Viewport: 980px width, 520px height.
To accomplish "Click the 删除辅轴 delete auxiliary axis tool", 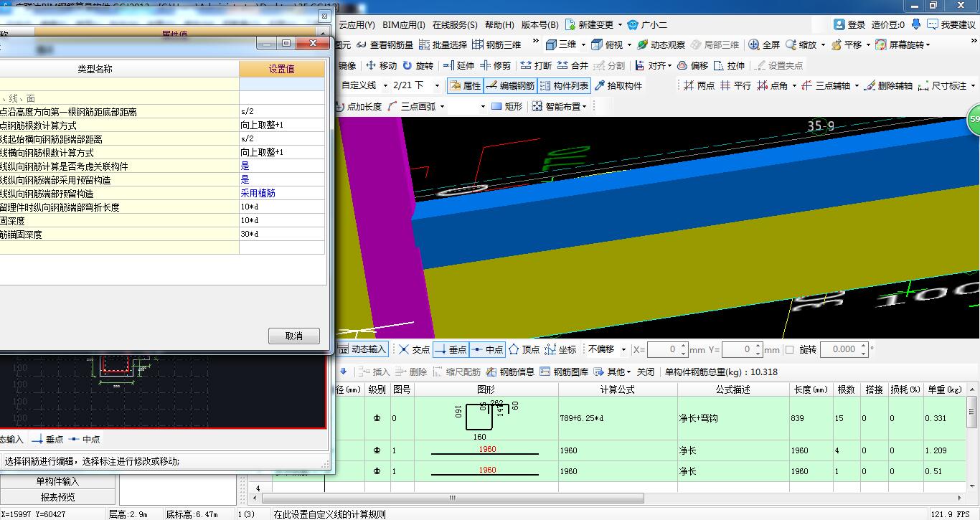I will tap(888, 85).
